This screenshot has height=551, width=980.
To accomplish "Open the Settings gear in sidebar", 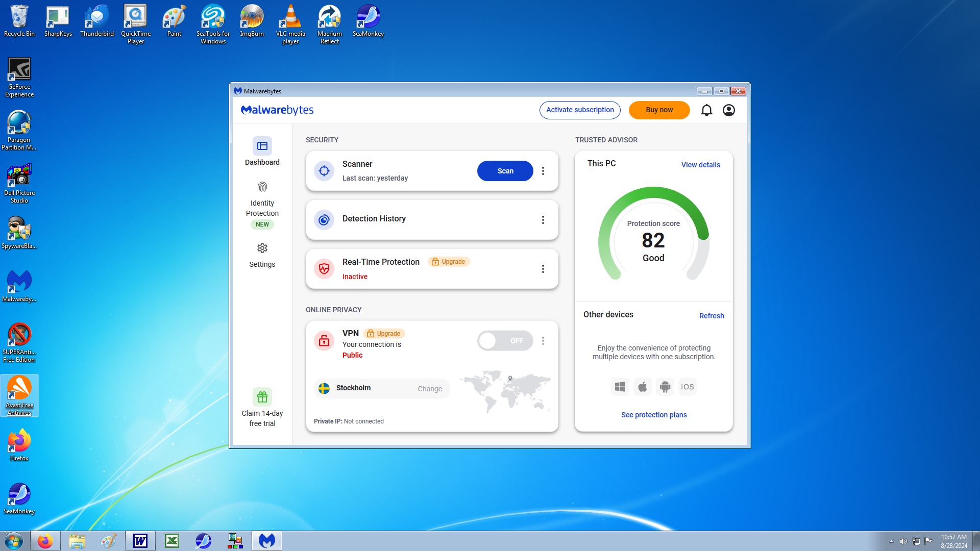I will (262, 248).
